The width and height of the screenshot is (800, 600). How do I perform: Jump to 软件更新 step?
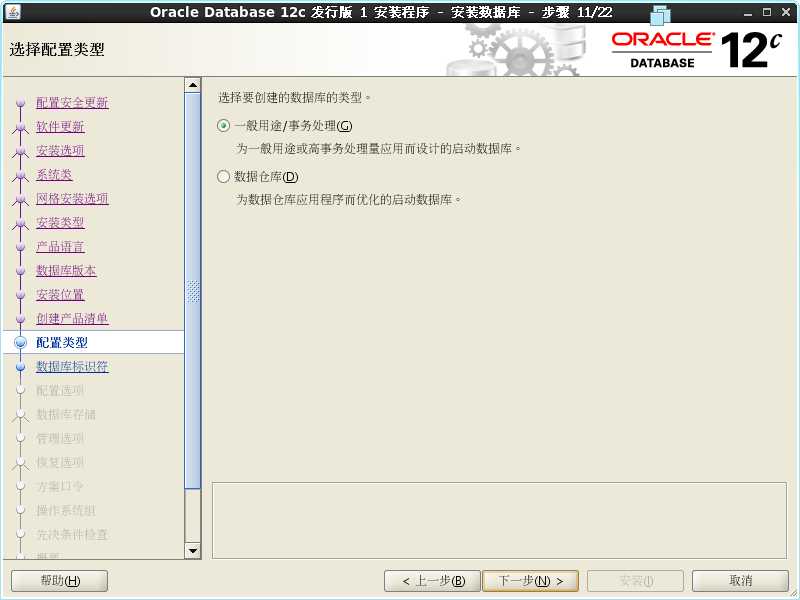click(x=60, y=127)
